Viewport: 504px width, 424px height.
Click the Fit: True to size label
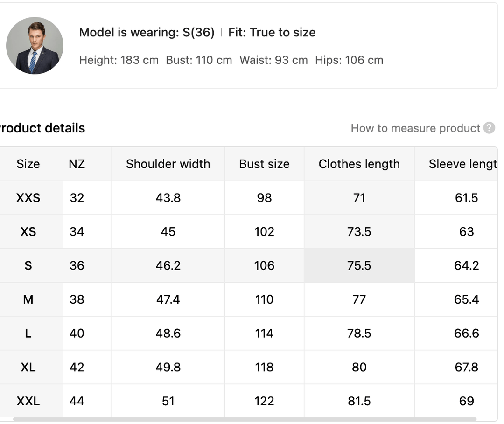click(x=272, y=32)
